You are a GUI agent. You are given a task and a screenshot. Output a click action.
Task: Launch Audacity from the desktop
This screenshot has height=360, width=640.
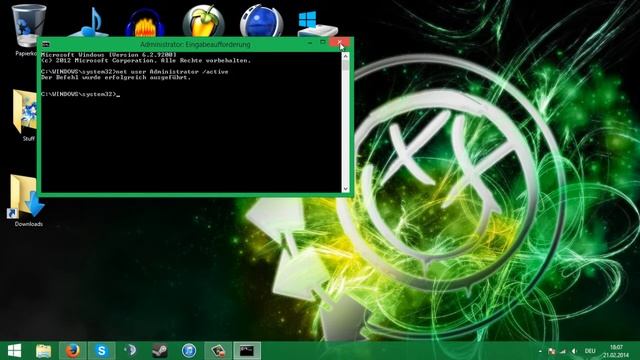(145, 24)
